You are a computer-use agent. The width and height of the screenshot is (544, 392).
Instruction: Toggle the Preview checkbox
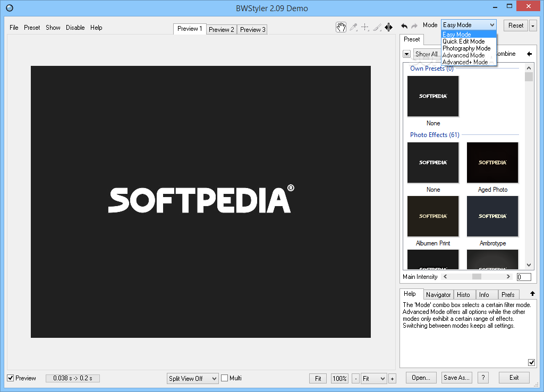(11, 378)
